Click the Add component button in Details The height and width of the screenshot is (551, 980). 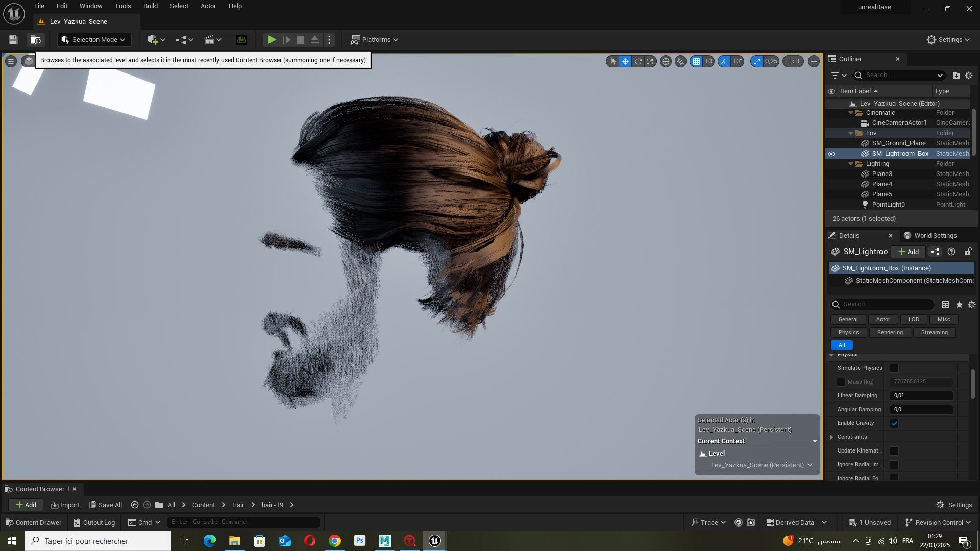coord(909,252)
